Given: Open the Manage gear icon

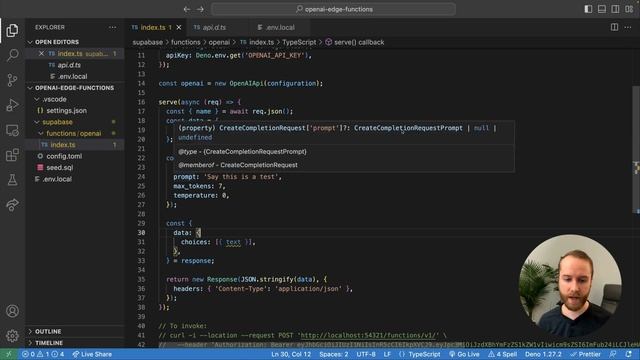Looking at the screenshot, I should [x=12, y=336].
